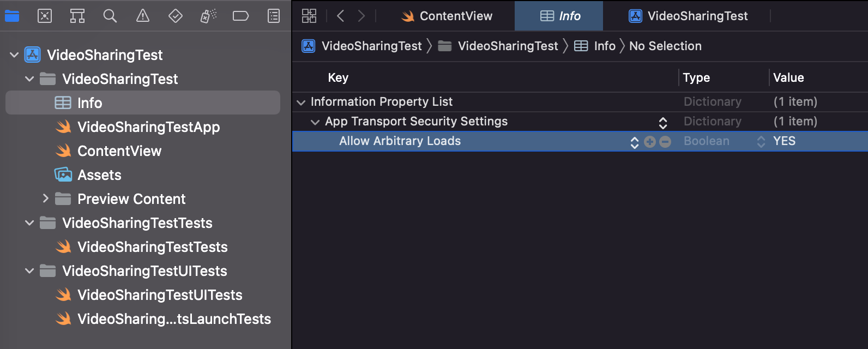Click the related items grid icon

point(309,16)
